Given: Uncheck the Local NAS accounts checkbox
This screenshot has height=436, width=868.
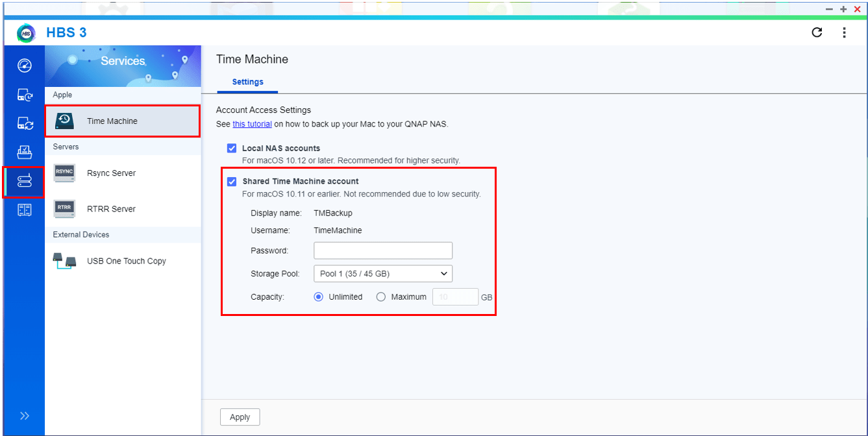Looking at the screenshot, I should (x=232, y=148).
